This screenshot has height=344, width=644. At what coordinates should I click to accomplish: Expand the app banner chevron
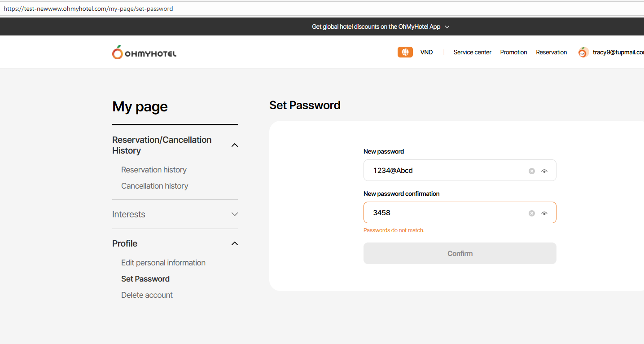tap(447, 27)
